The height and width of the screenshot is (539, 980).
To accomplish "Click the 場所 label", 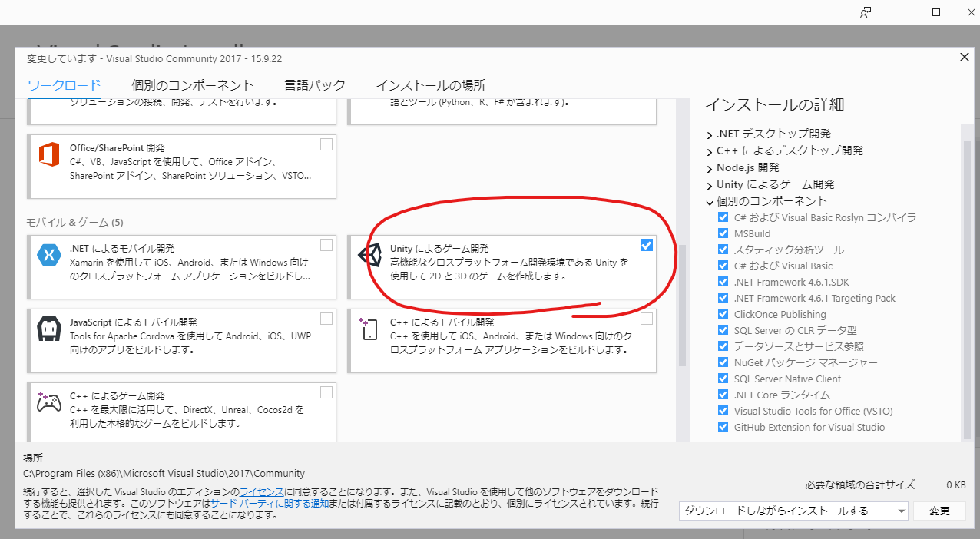I will tap(33, 458).
